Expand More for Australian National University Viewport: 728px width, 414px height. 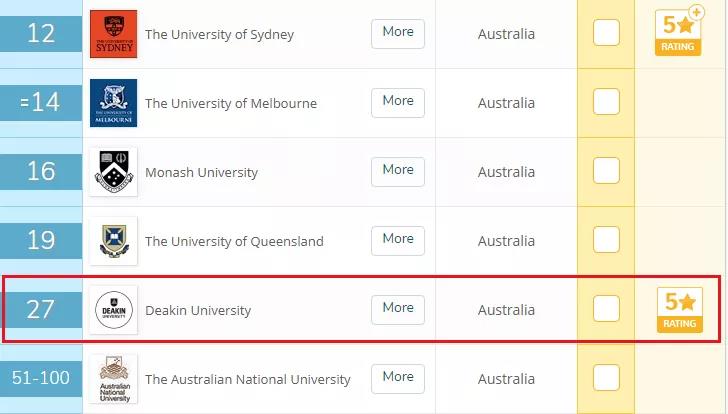(398, 377)
